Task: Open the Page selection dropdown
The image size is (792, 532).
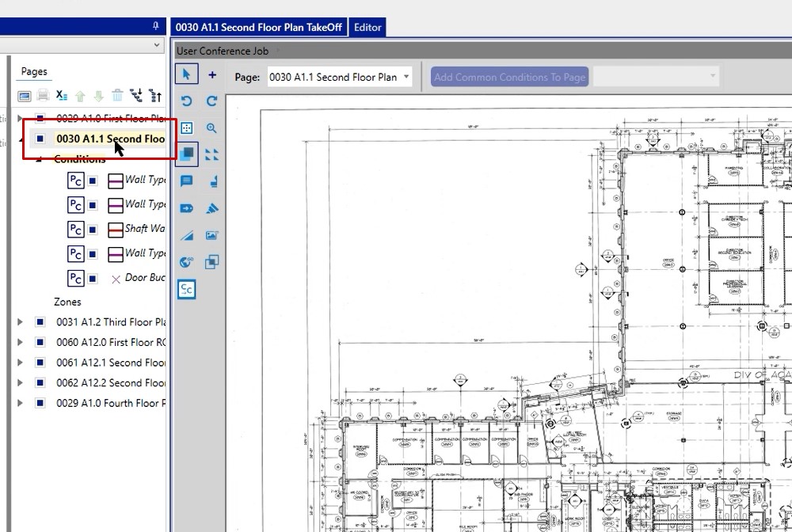Action: click(406, 77)
